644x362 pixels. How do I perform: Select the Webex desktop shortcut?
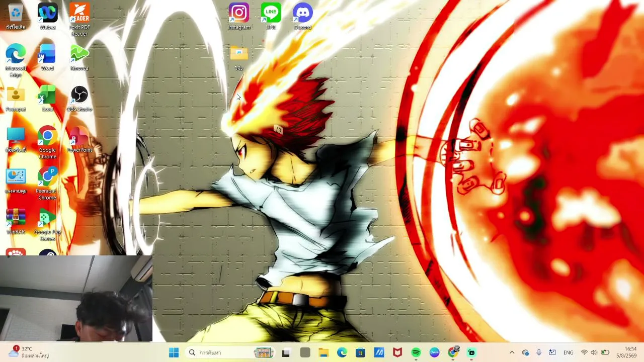tap(47, 17)
